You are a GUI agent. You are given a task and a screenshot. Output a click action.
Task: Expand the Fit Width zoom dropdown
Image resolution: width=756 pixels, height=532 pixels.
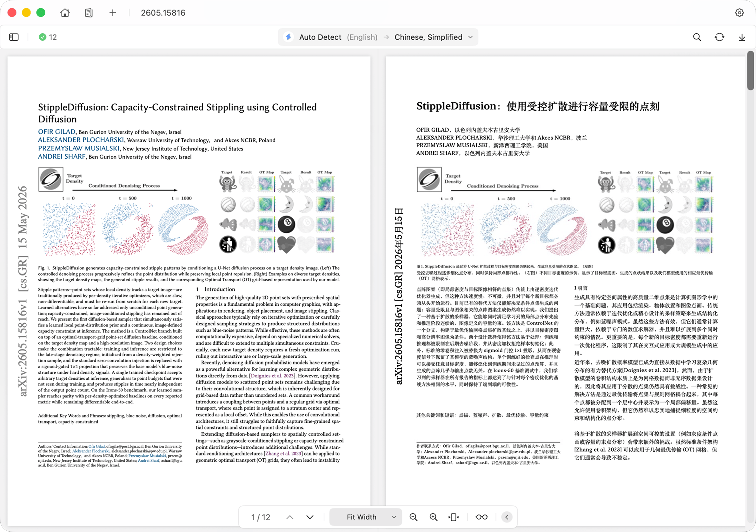tap(366, 517)
